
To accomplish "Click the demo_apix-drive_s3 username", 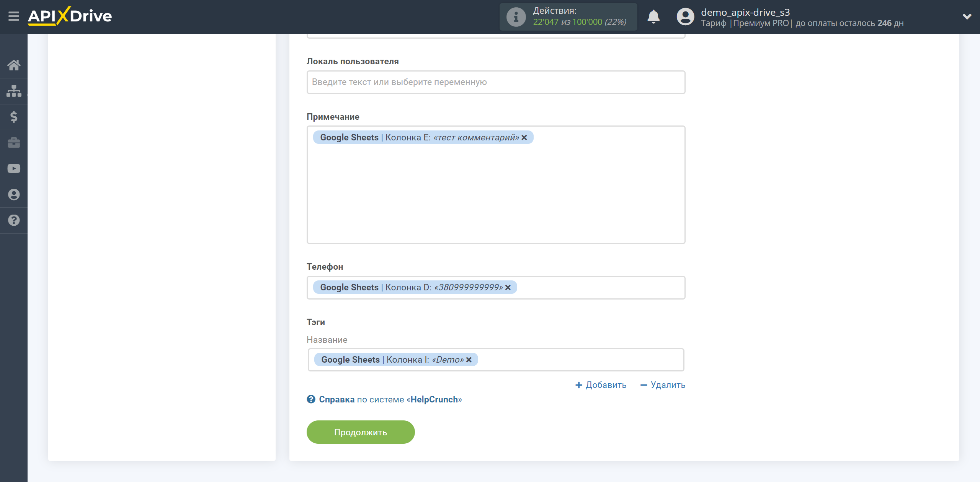I will point(745,12).
